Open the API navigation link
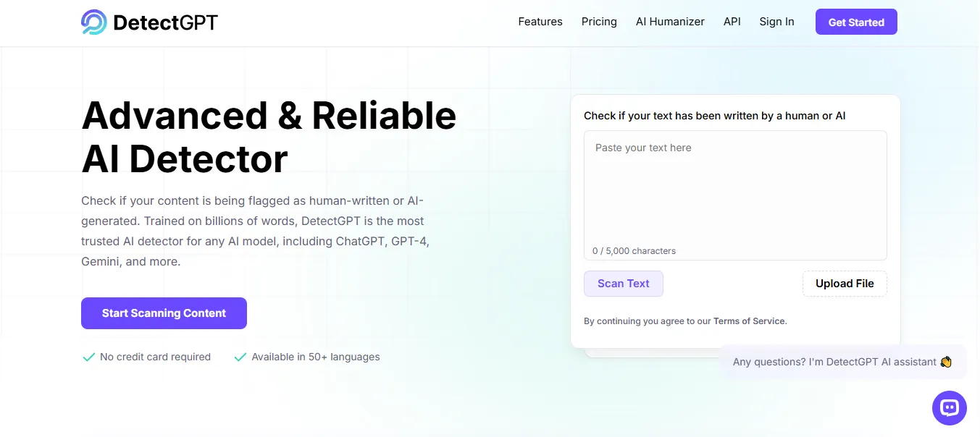This screenshot has width=980, height=437. pyautogui.click(x=732, y=22)
